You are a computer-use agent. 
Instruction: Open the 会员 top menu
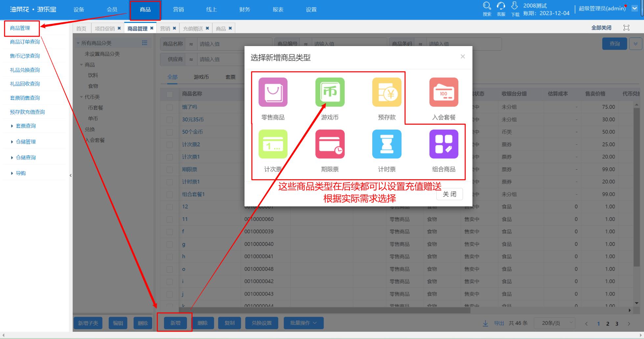112,10
